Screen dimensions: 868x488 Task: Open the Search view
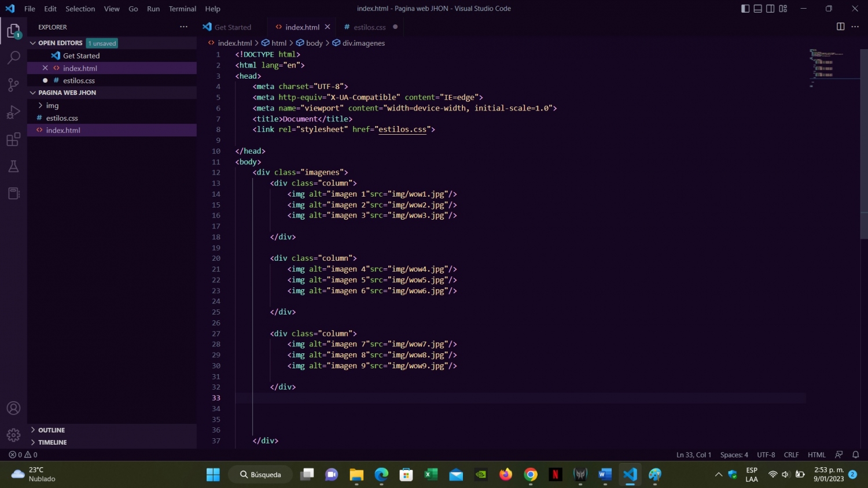[x=13, y=57]
